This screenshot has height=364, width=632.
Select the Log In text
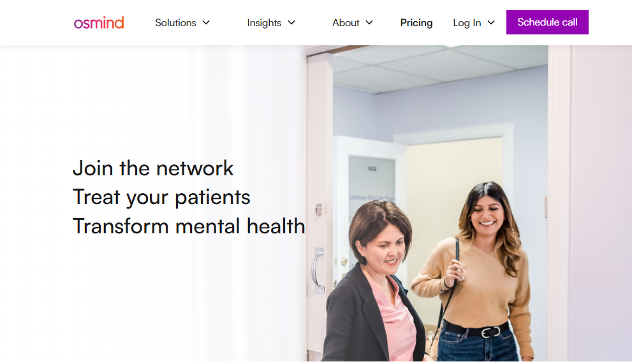467,23
